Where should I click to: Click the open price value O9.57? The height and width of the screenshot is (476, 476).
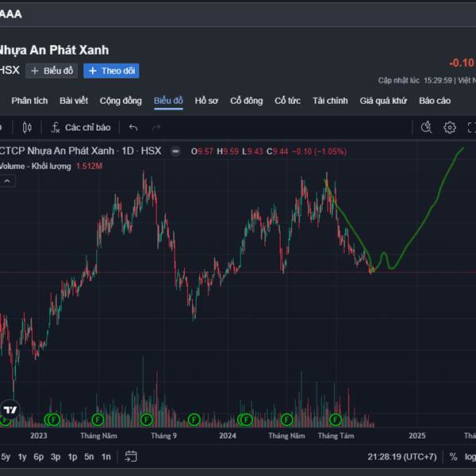(x=202, y=152)
